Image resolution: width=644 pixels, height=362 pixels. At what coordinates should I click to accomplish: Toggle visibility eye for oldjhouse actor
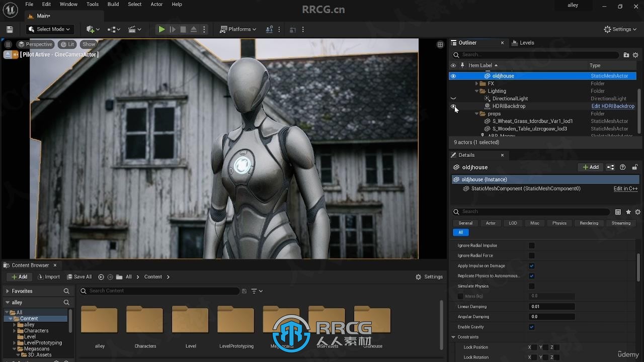[x=453, y=76]
